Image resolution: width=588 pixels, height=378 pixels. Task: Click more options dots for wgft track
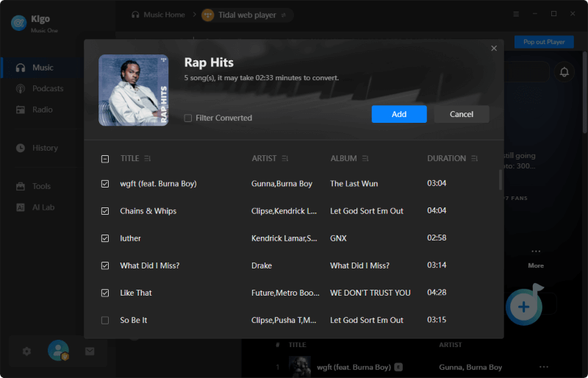tap(544, 367)
